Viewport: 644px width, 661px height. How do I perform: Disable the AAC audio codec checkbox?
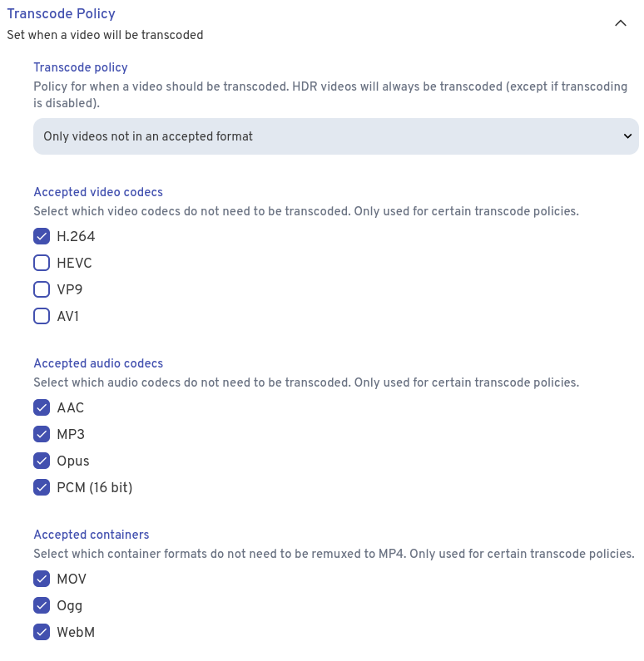point(42,408)
